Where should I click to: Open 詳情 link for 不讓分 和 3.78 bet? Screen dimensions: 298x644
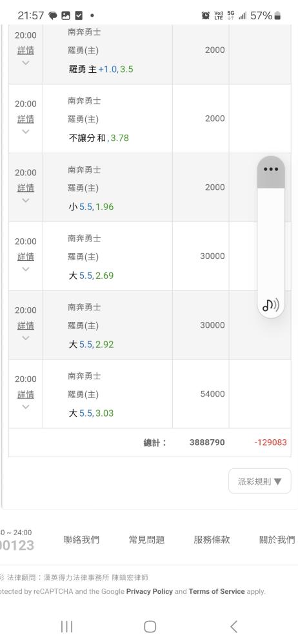(x=26, y=120)
